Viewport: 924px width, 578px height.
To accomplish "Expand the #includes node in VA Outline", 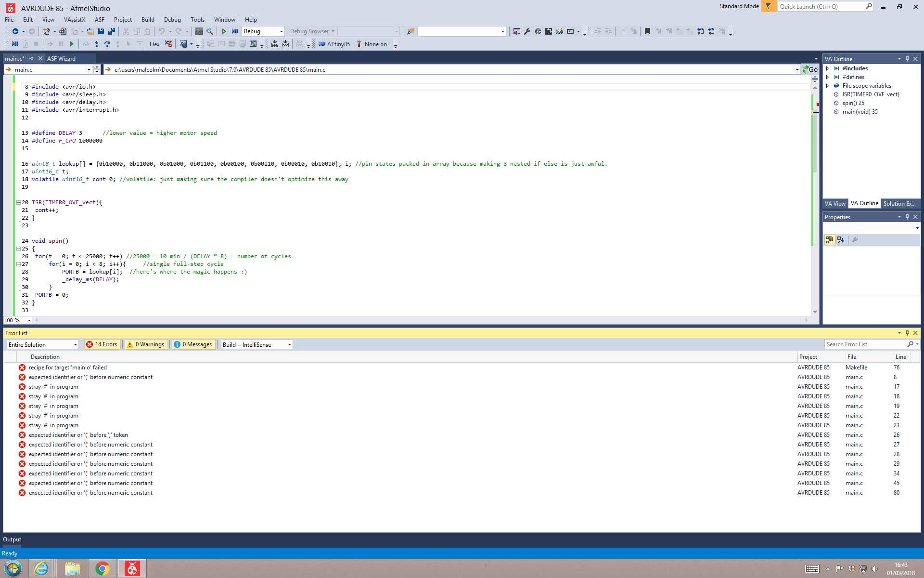I will coord(827,68).
